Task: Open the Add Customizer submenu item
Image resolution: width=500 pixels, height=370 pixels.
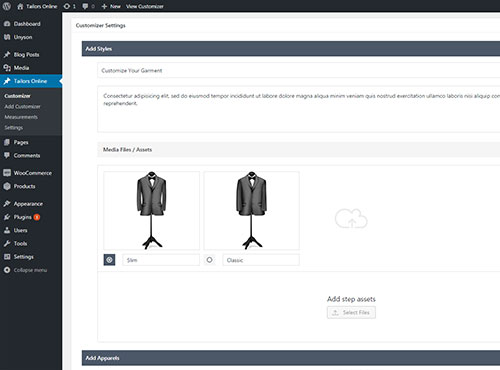Action: tap(22, 106)
